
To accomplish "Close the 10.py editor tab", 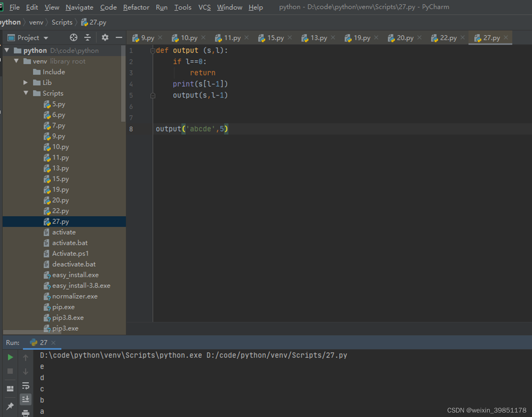I will point(204,38).
